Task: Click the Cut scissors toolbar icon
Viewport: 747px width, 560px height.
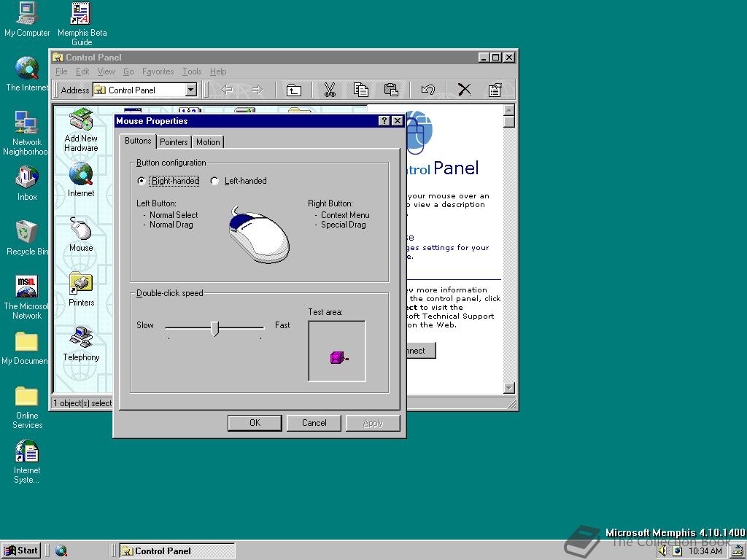Action: (329, 90)
